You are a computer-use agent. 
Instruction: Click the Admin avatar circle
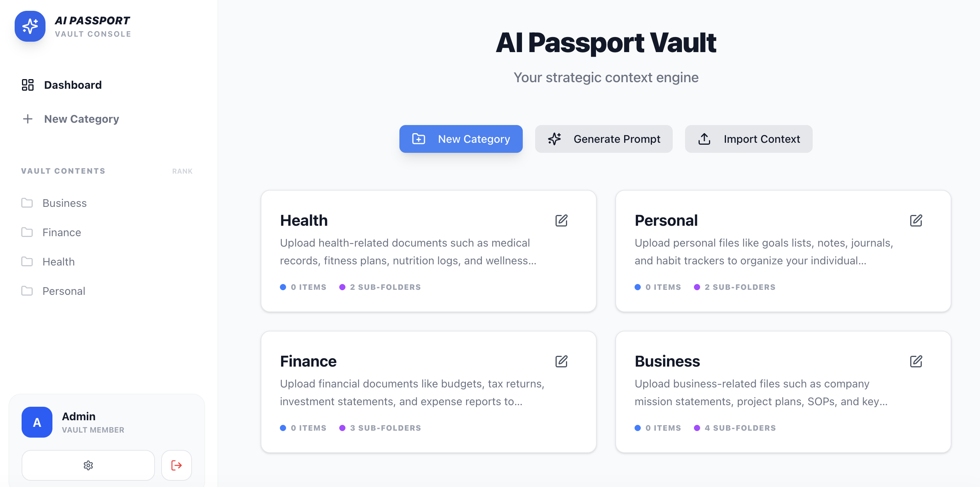37,422
